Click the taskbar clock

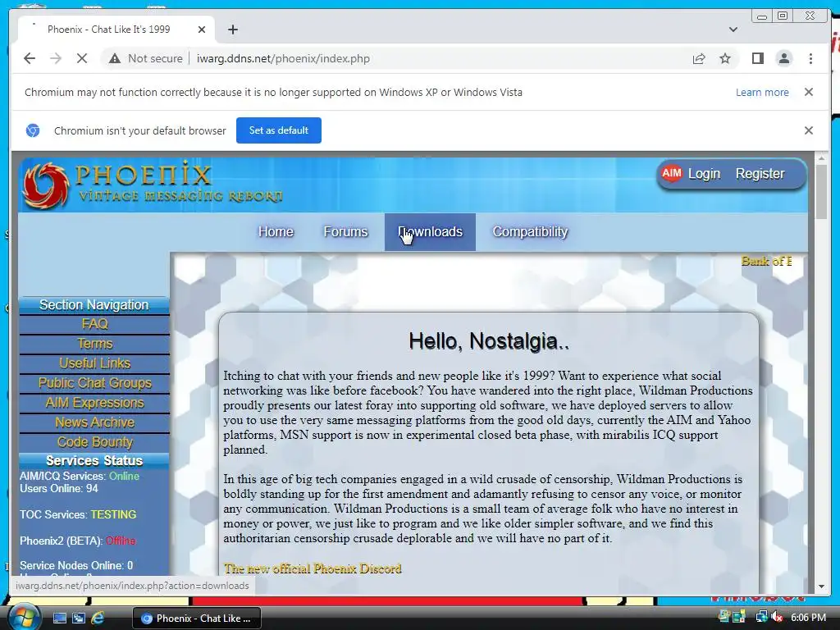(x=808, y=618)
